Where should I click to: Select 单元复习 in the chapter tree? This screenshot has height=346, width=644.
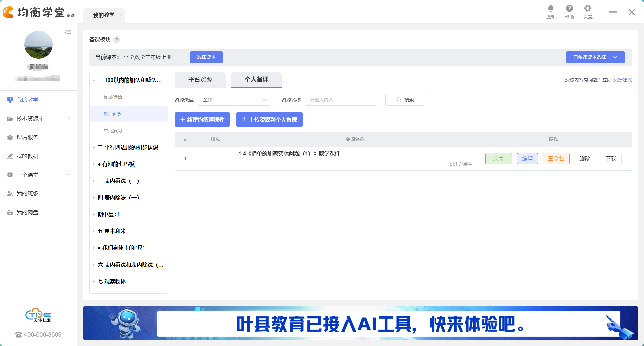click(113, 131)
